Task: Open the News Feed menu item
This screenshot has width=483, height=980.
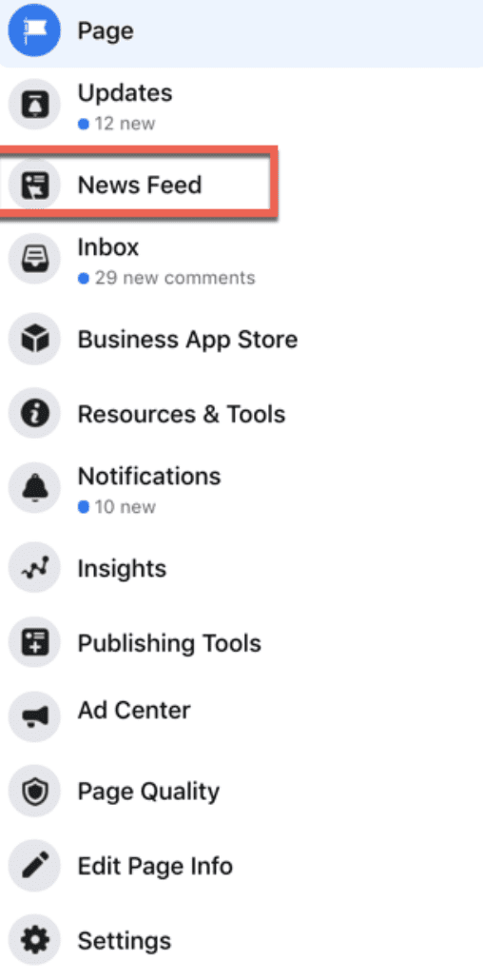Action: pos(138,185)
